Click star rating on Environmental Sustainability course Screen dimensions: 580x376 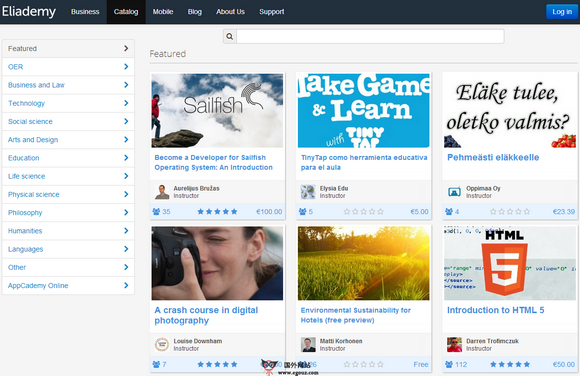click(x=364, y=365)
